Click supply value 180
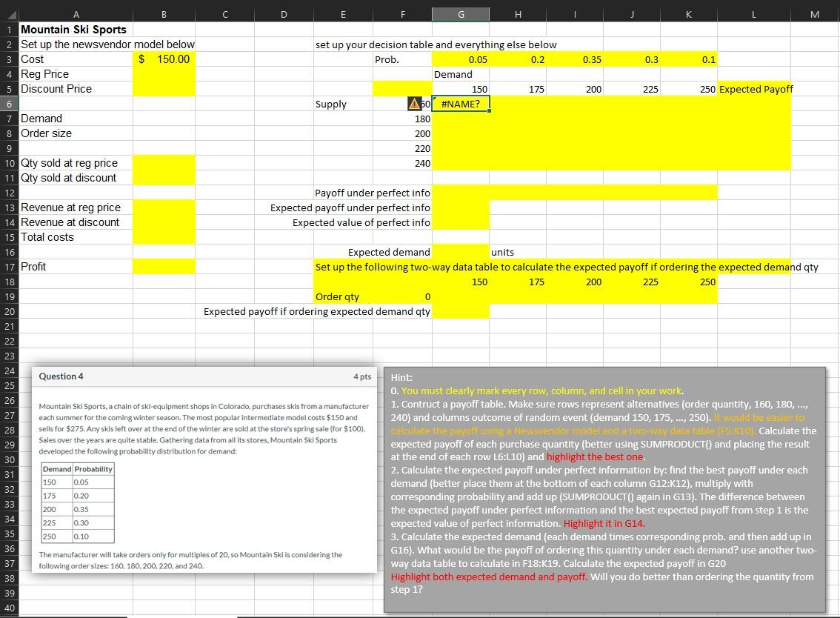Image resolution: width=840 pixels, height=618 pixels. [x=403, y=119]
